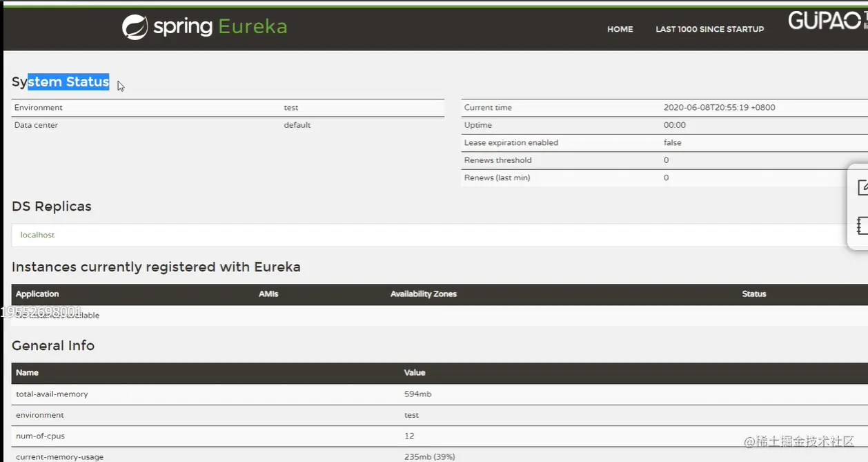868x462 pixels.
Task: Open LAST 1000 SINCE STARTUP page
Action: [x=709, y=29]
